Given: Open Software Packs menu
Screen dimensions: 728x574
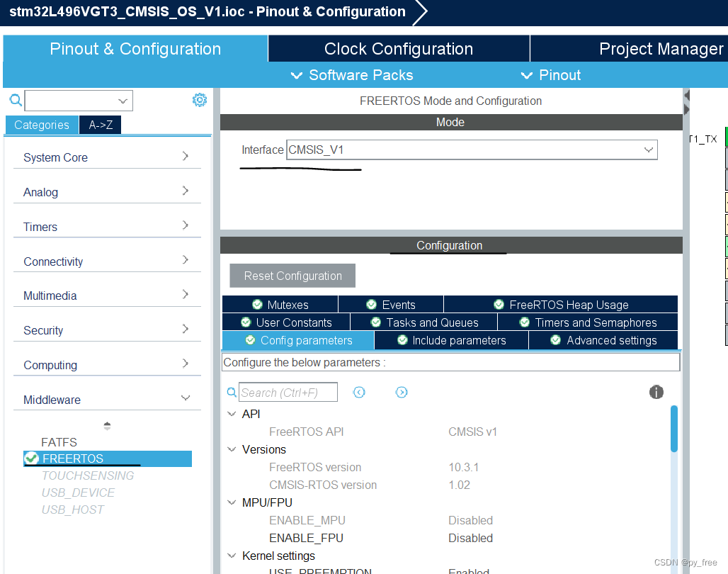Looking at the screenshot, I should [x=351, y=75].
